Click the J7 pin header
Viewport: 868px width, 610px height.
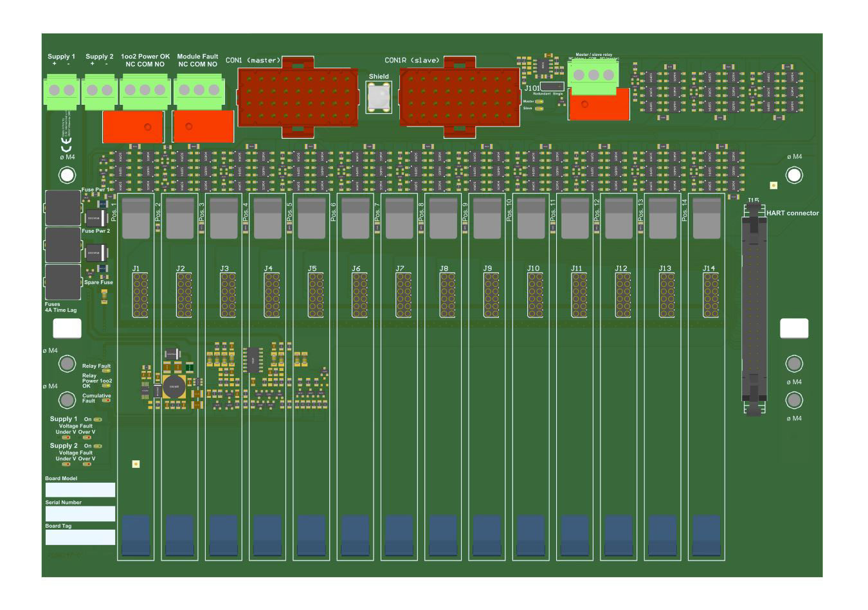403,294
